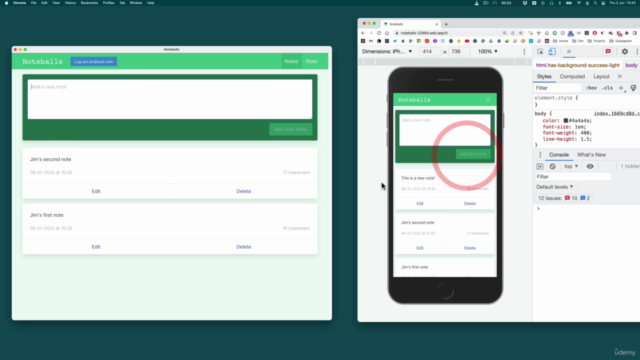This screenshot has width=640, height=360.
Task: Open the Projects bookmarks folder
Action: pos(596,41)
